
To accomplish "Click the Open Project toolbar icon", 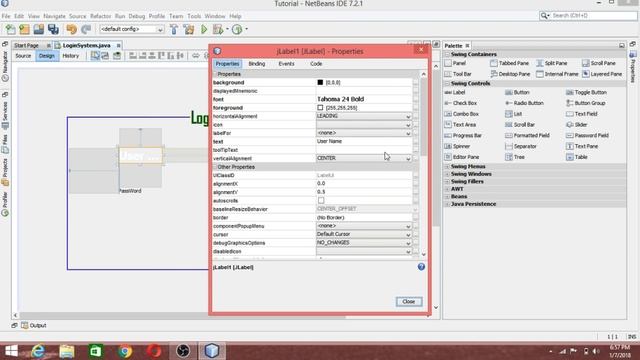I will point(39,29).
